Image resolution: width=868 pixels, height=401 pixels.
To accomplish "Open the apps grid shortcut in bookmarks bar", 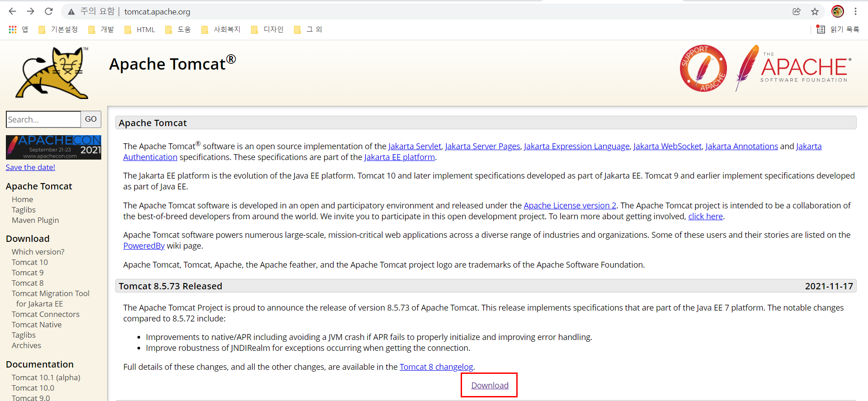I will pyautogui.click(x=18, y=29).
